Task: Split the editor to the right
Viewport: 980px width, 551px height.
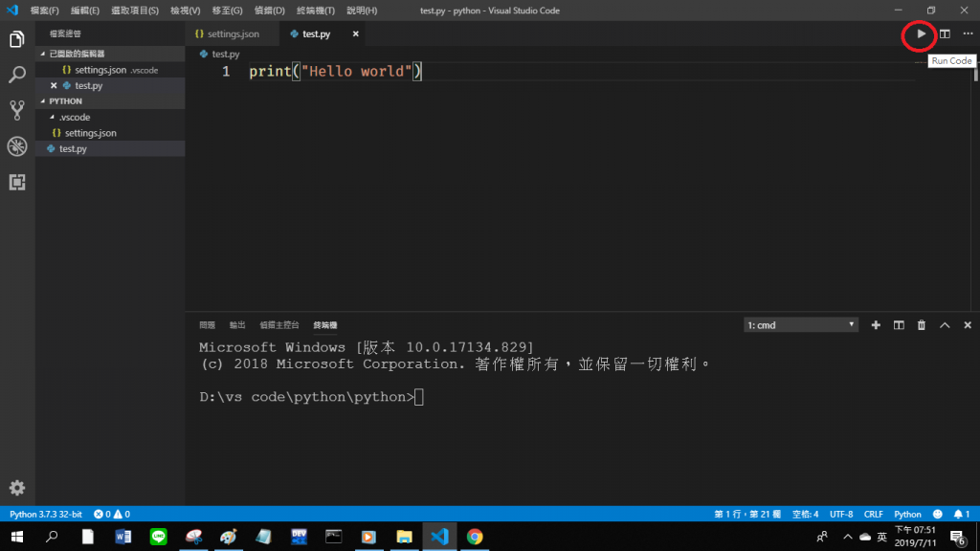Action: pyautogui.click(x=945, y=33)
